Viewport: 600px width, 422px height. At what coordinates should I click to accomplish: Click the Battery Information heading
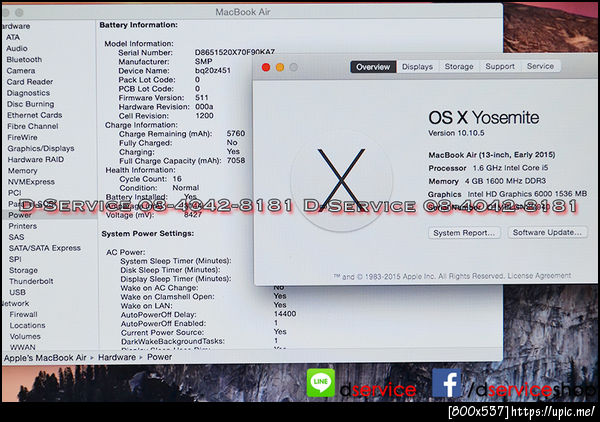pyautogui.click(x=139, y=25)
